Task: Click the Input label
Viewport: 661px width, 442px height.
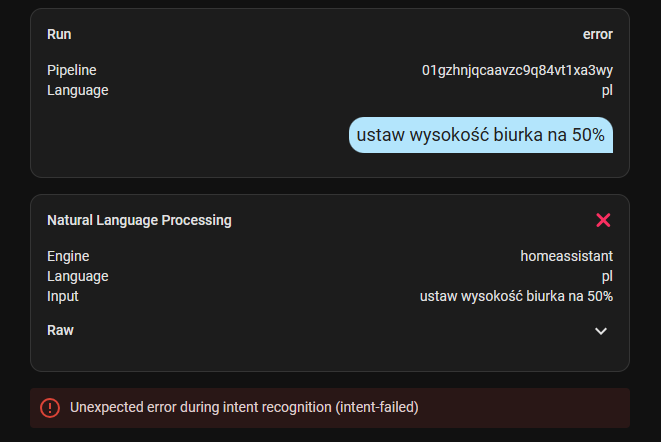Action: 62,296
